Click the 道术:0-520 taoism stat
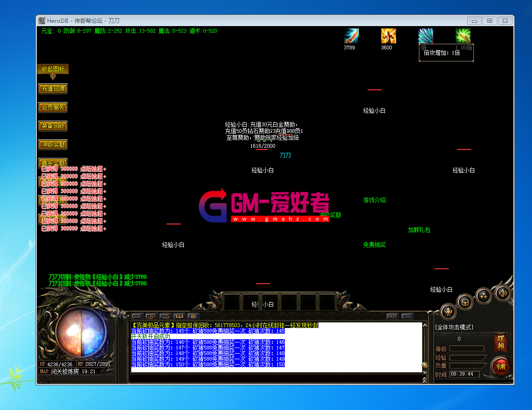The image size is (532, 410). (x=203, y=31)
